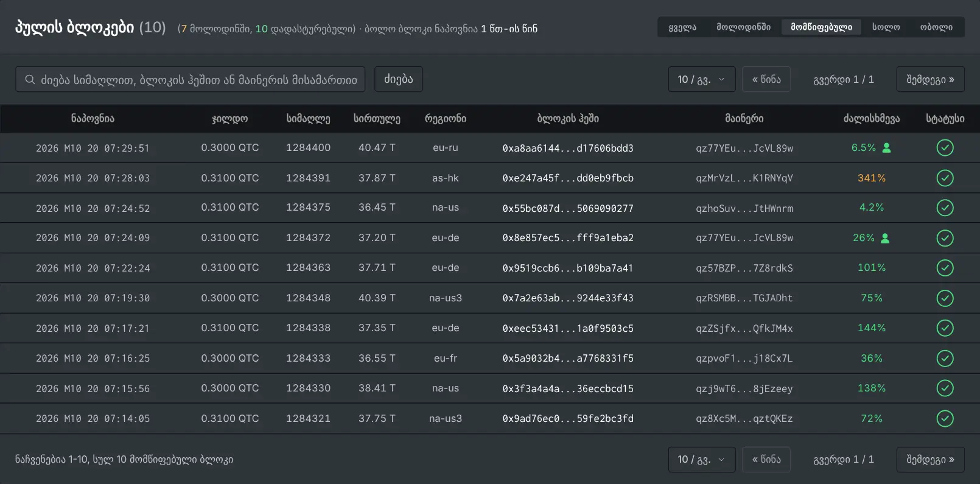
Task: Sort by the სიმაღლე column header
Action: click(x=308, y=119)
